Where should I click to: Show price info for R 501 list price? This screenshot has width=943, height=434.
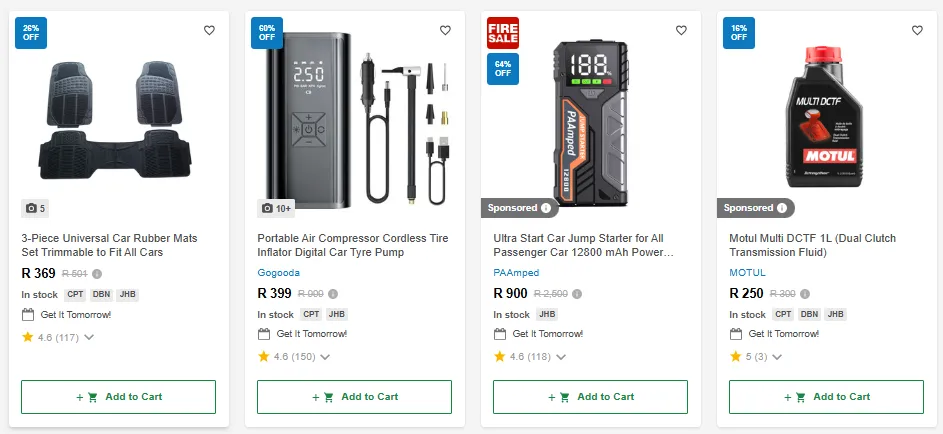tap(97, 273)
